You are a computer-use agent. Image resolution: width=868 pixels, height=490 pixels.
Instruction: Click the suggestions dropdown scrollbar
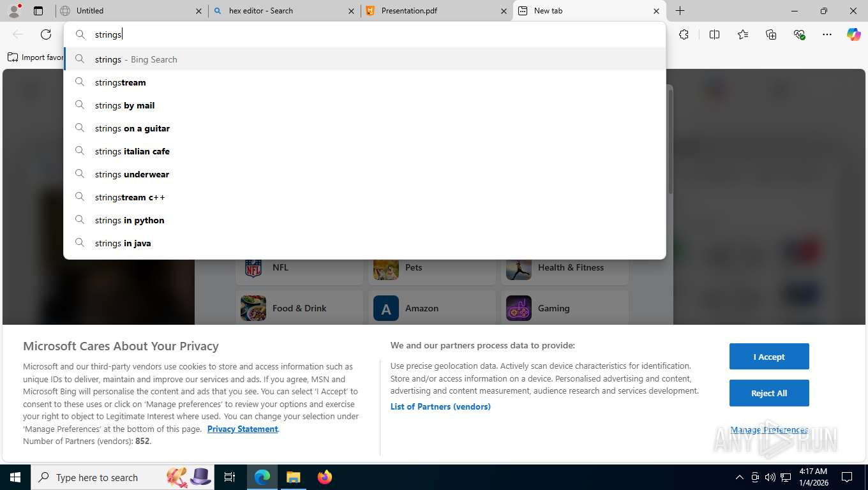[x=670, y=140]
